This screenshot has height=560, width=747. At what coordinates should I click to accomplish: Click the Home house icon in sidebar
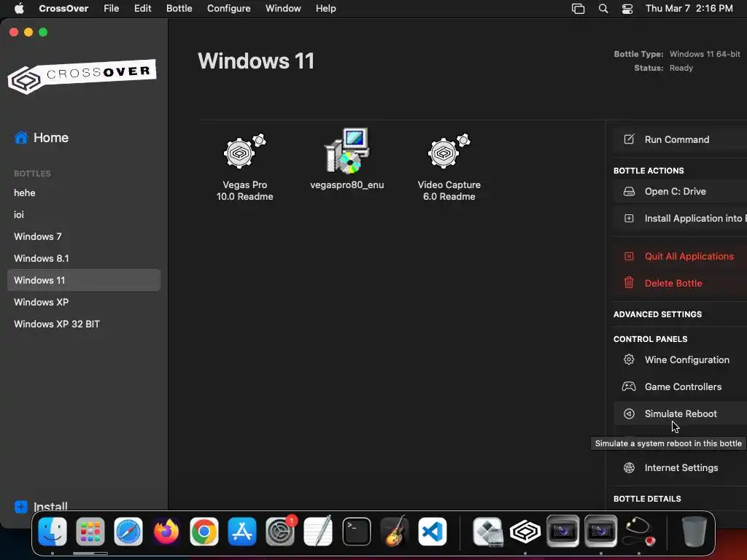point(21,138)
